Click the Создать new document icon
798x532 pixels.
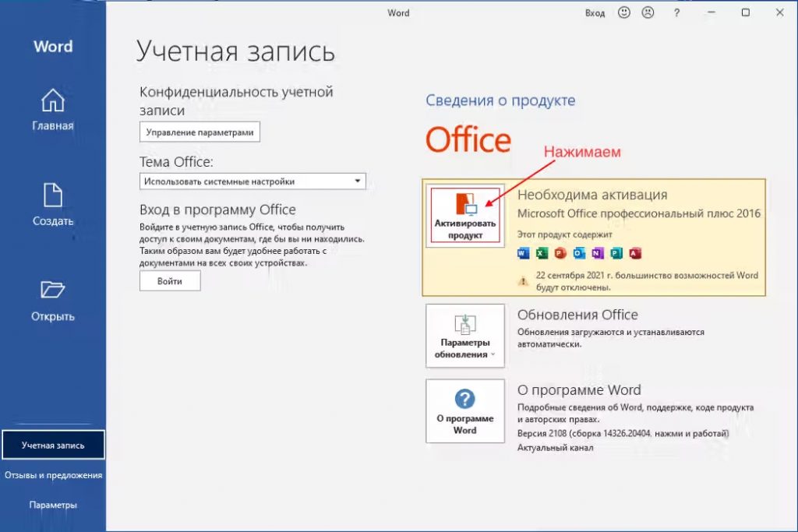coord(51,196)
